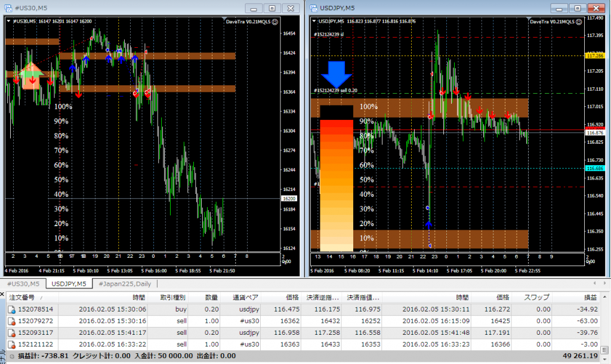Click the 損益 column header

tap(590, 297)
